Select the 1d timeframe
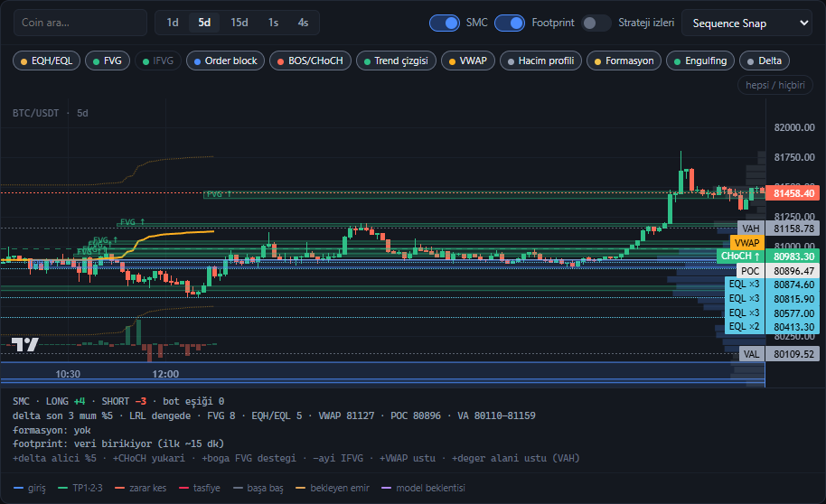The width and height of the screenshot is (826, 504). click(173, 23)
